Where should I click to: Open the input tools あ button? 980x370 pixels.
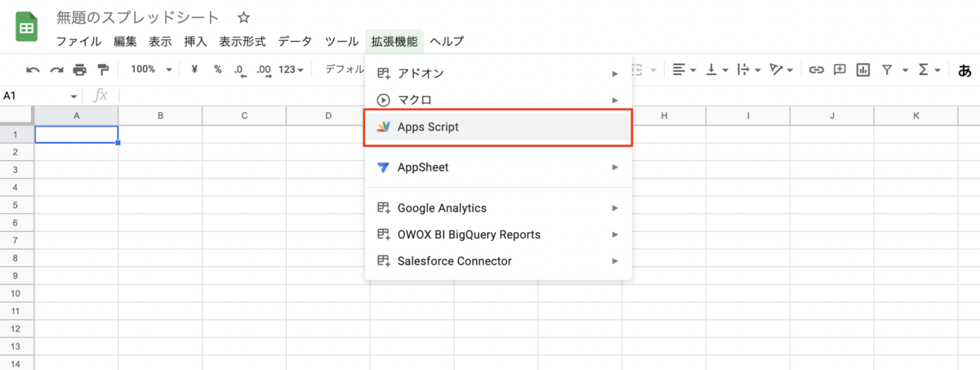click(964, 70)
